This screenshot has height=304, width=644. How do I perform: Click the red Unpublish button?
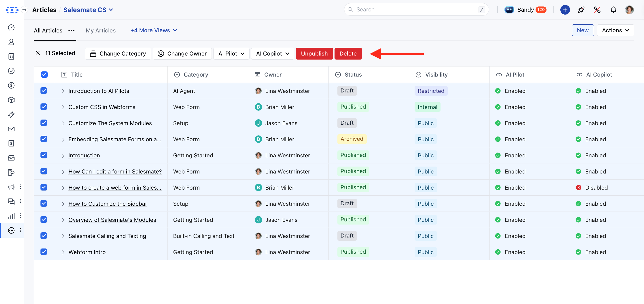tap(314, 54)
